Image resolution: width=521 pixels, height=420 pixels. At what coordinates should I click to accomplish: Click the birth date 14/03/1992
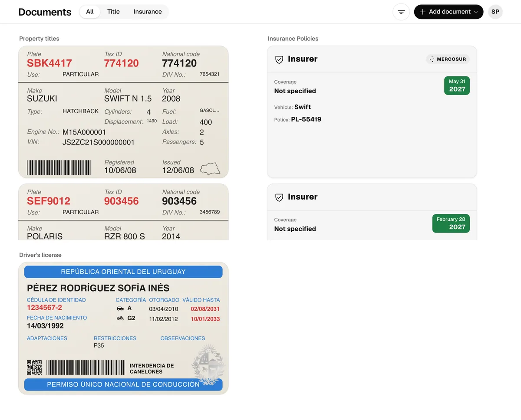[45, 326]
